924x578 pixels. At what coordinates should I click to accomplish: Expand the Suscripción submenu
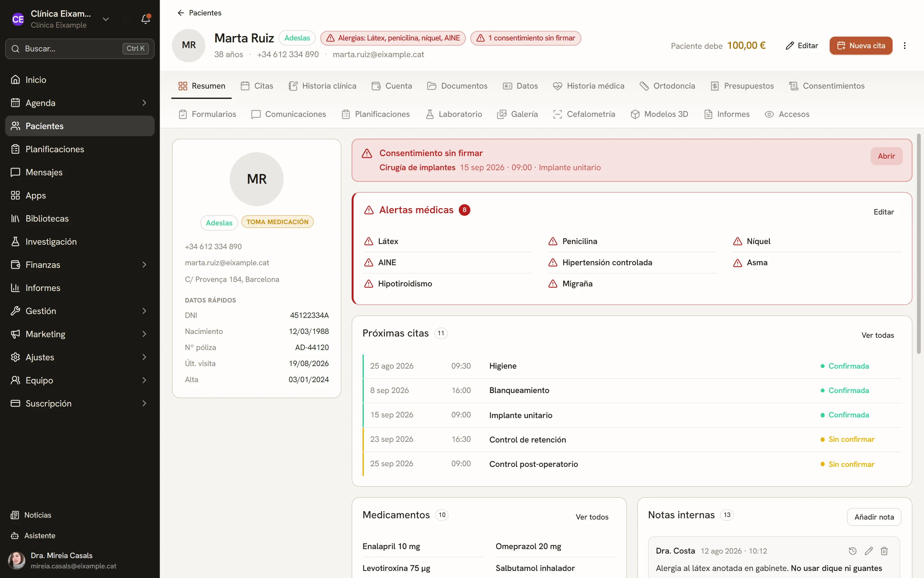(144, 403)
